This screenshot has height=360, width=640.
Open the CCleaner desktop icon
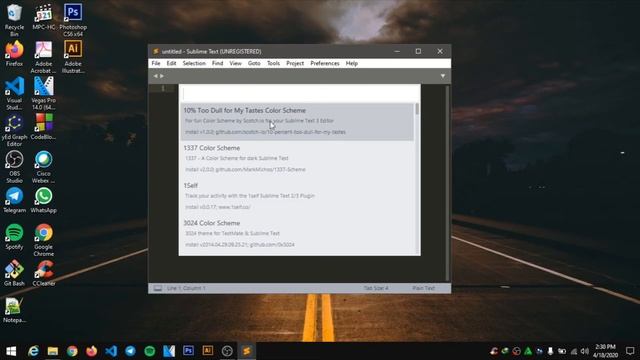(44, 273)
